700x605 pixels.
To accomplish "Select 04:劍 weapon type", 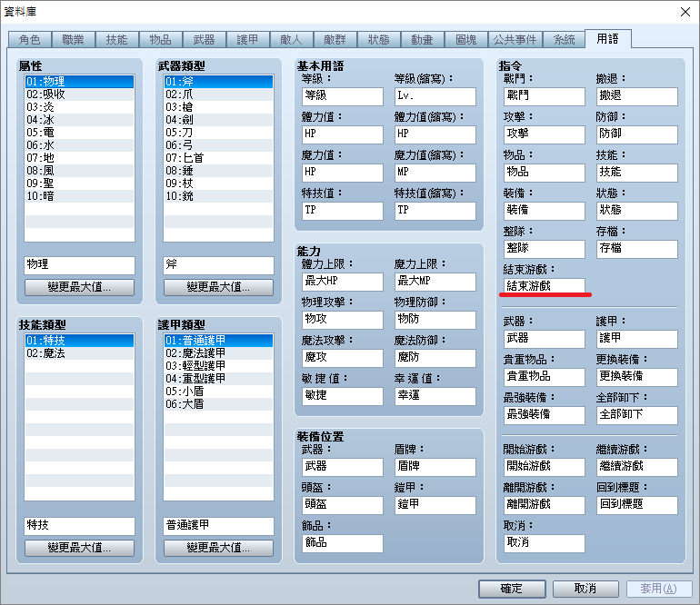I will click(219, 120).
